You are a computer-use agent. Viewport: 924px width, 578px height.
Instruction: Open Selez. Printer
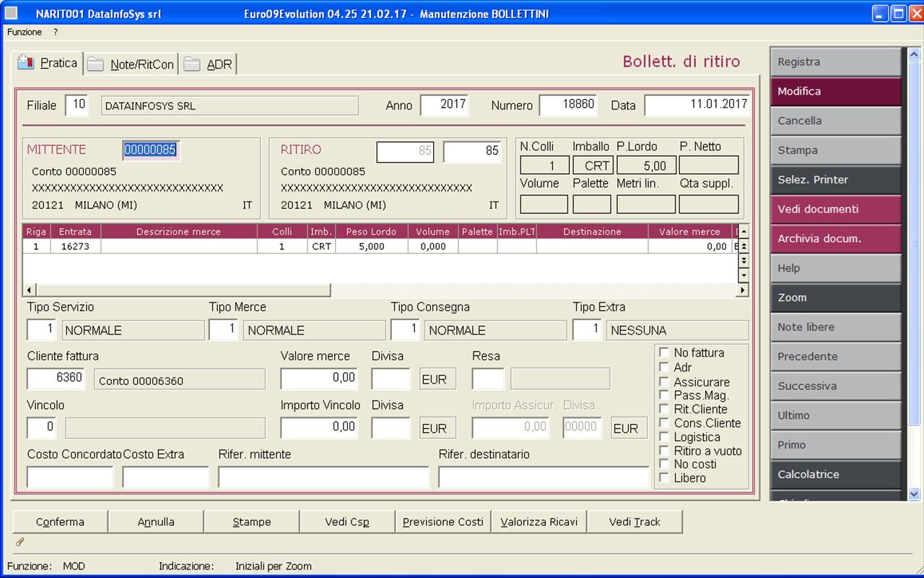pyautogui.click(x=836, y=180)
